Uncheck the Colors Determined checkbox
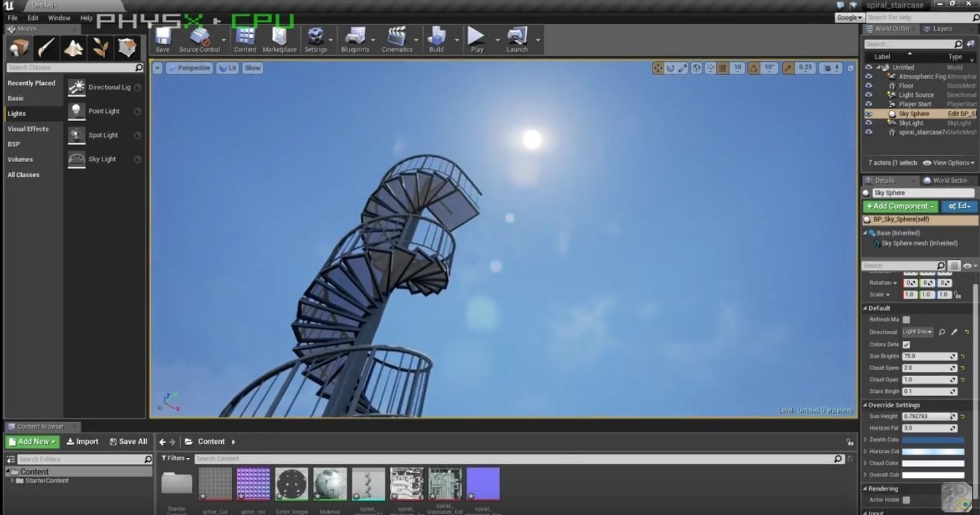The height and width of the screenshot is (515, 980). click(x=906, y=344)
